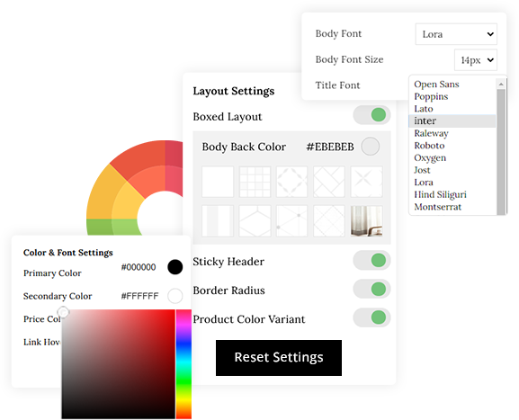The height and width of the screenshot is (420, 519).
Task: Select Lato from the font list
Action: click(x=424, y=109)
